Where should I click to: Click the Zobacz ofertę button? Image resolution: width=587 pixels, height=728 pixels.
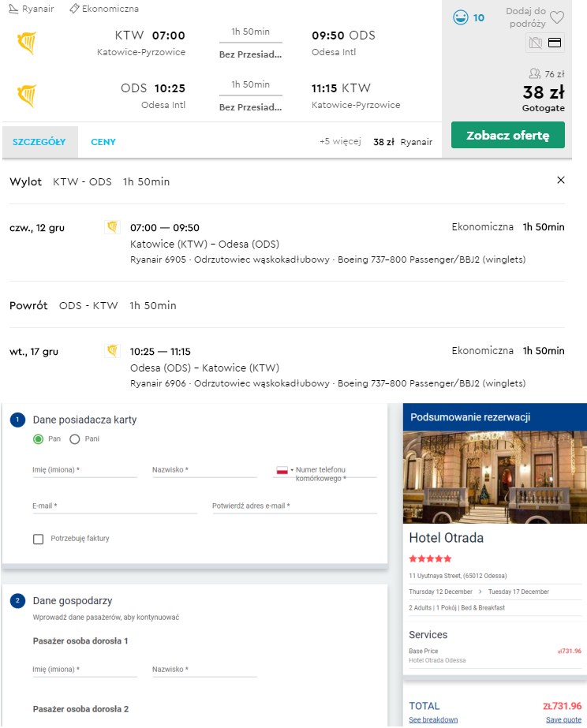(508, 135)
